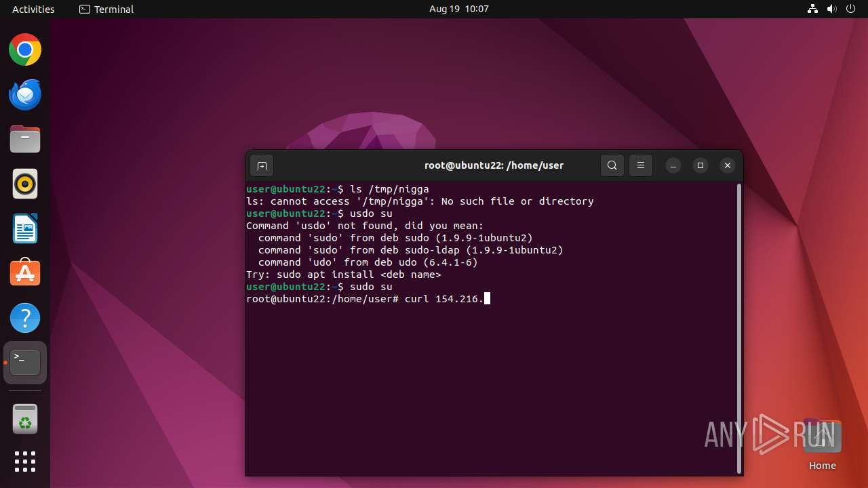Open the Terminal app menu in the top bar
The width and height of the screenshot is (868, 488).
(106, 9)
